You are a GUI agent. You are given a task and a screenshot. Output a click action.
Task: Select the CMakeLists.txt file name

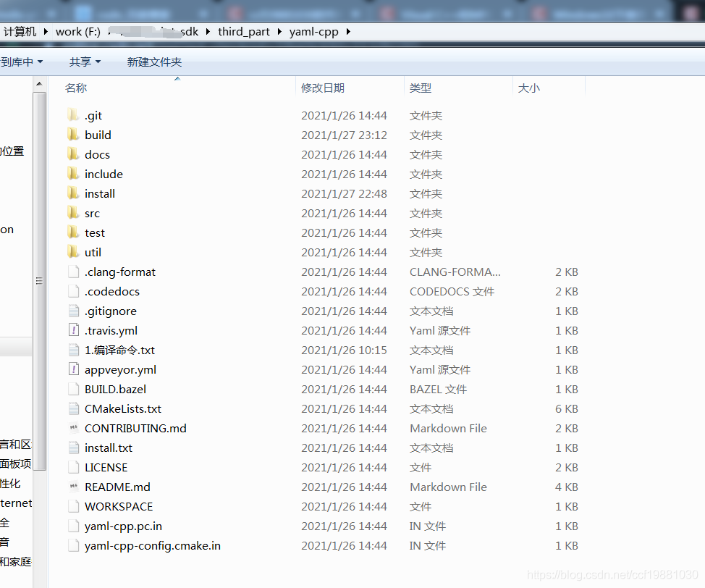[x=123, y=408]
